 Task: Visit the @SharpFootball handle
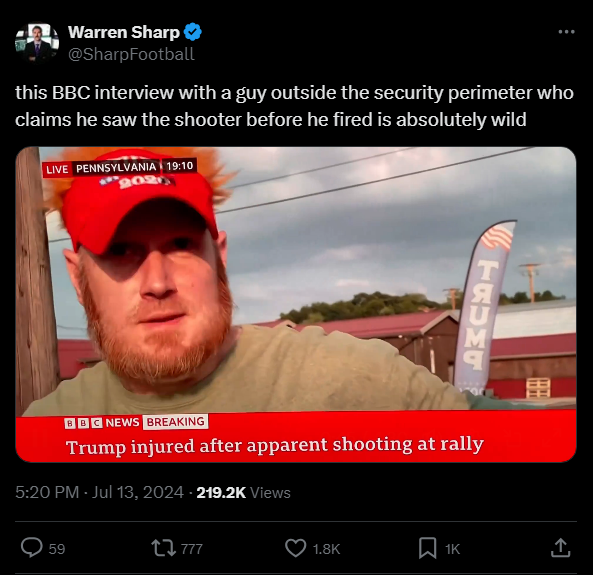131,54
